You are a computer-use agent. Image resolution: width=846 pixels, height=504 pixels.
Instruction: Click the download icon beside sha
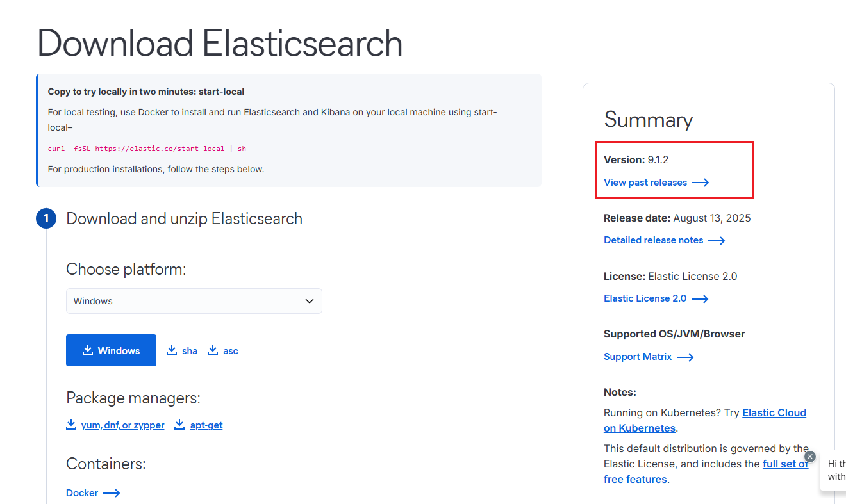coord(172,350)
